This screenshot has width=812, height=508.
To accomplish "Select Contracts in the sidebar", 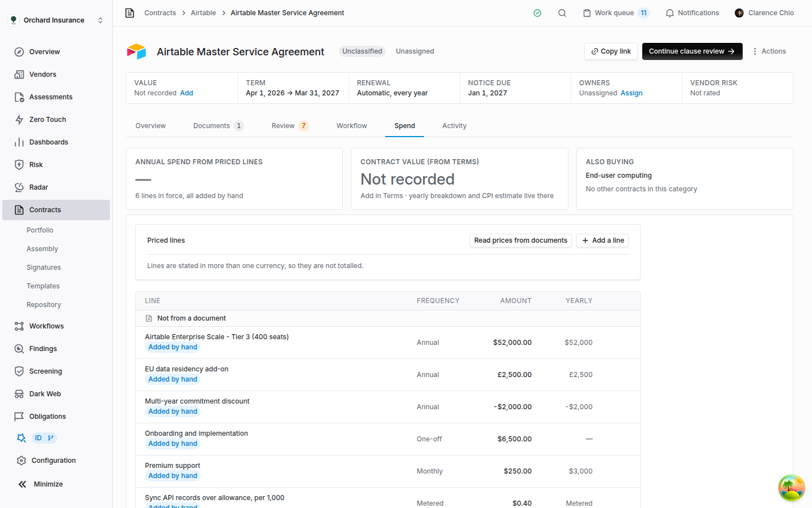I will click(x=56, y=210).
